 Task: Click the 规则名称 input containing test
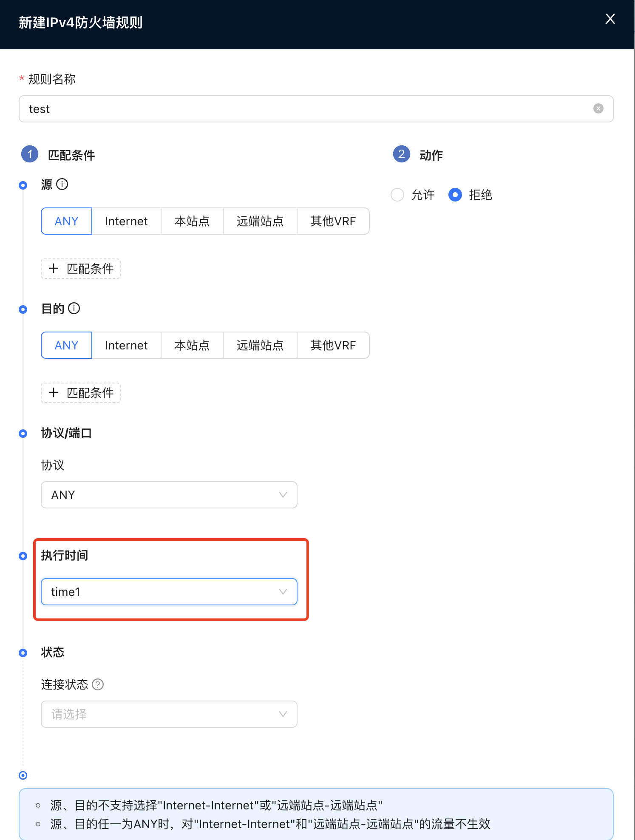(x=306, y=109)
